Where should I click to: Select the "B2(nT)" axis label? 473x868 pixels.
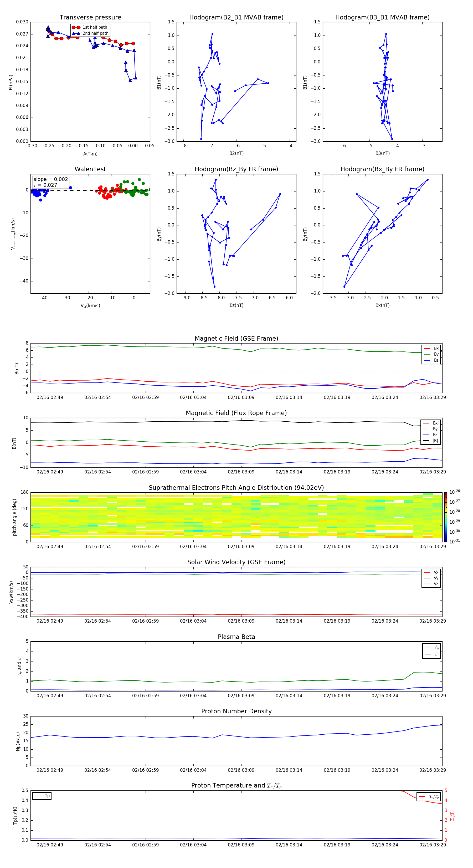(x=236, y=153)
